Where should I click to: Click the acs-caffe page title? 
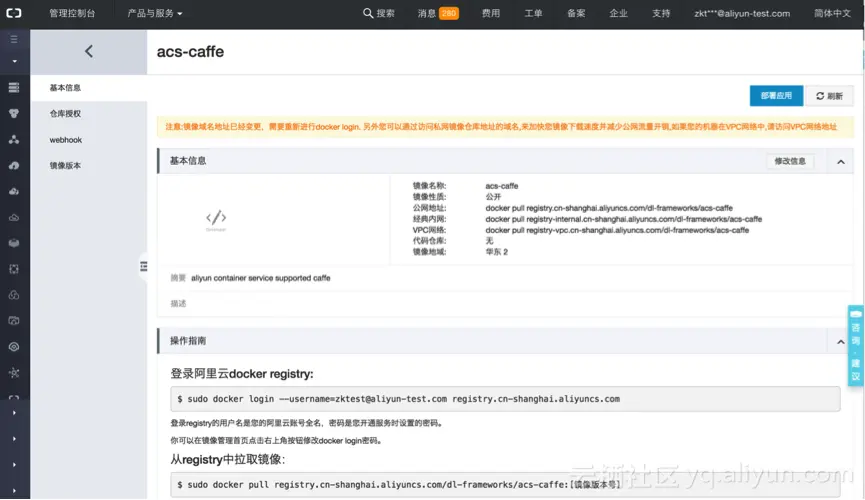(x=190, y=52)
